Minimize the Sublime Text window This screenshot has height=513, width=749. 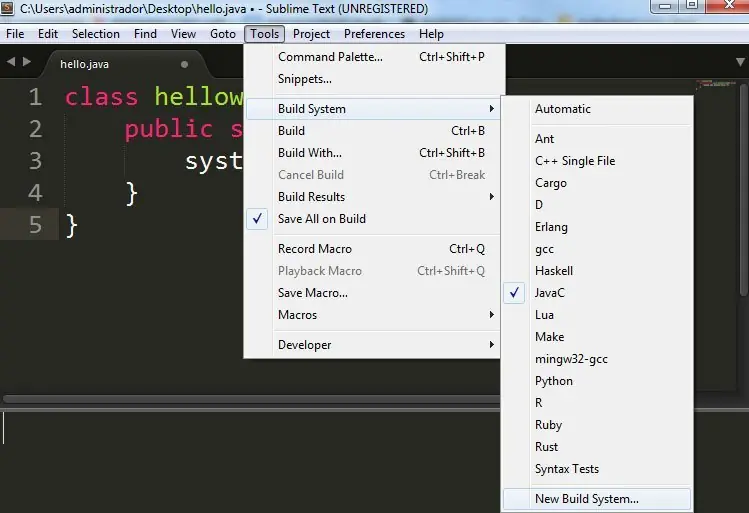coord(665,6)
